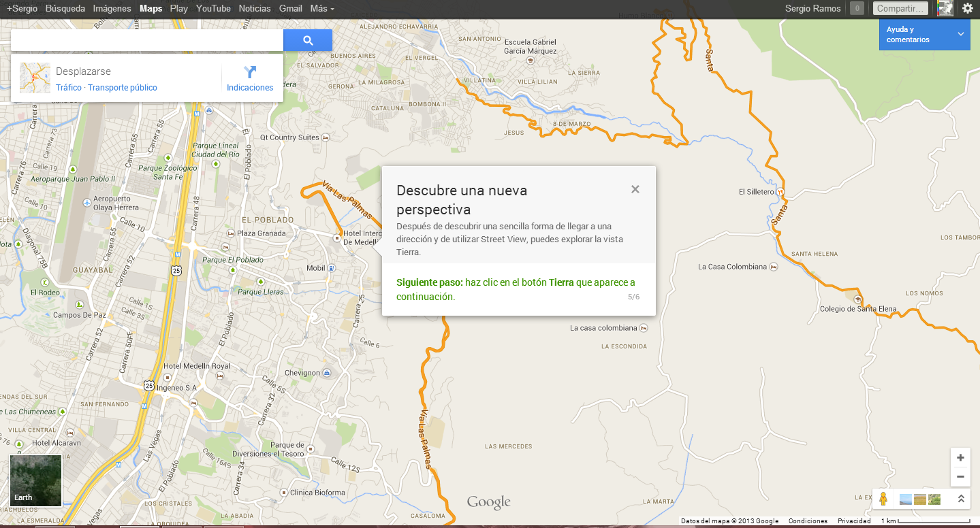
Task: Click the Sergio Ramos account name
Action: pos(812,9)
